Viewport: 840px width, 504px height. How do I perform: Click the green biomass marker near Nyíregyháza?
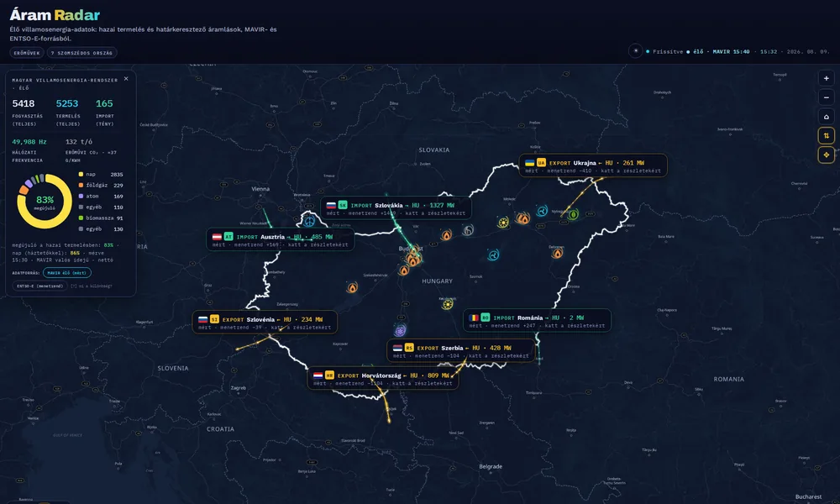(x=573, y=215)
